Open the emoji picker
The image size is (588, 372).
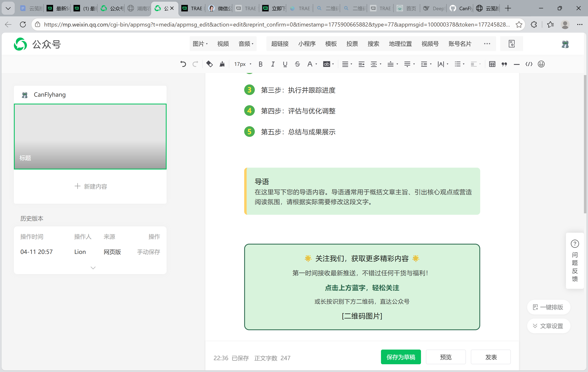pyautogui.click(x=541, y=64)
